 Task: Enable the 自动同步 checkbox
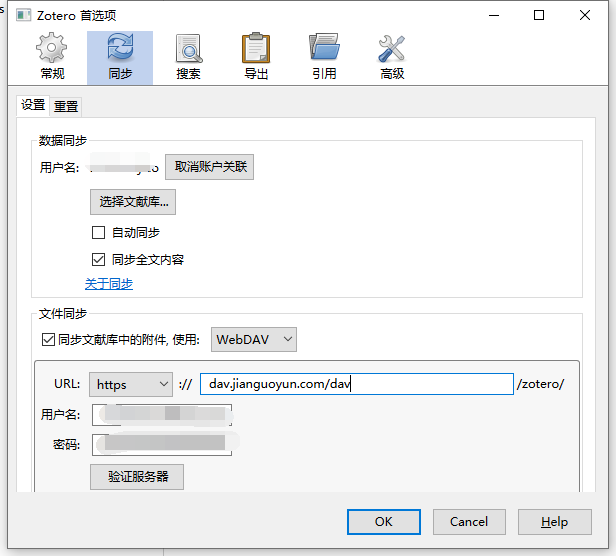(x=98, y=233)
